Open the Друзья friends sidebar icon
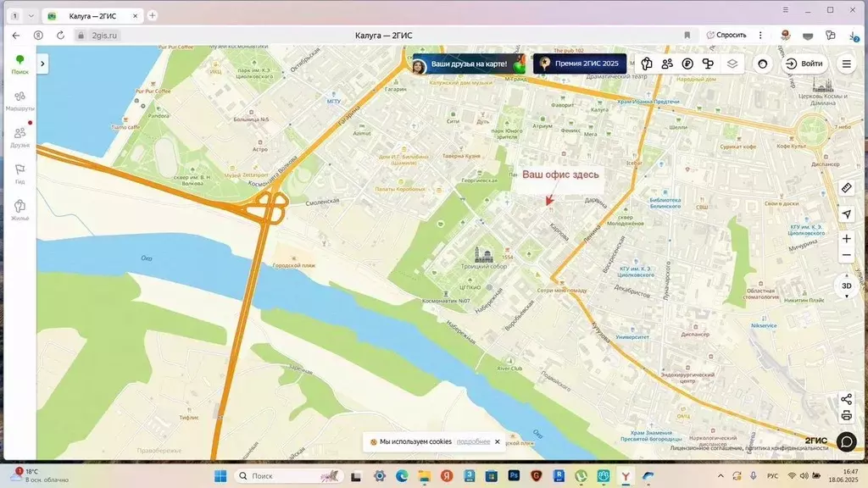The height and width of the screenshot is (488, 868). point(19,136)
